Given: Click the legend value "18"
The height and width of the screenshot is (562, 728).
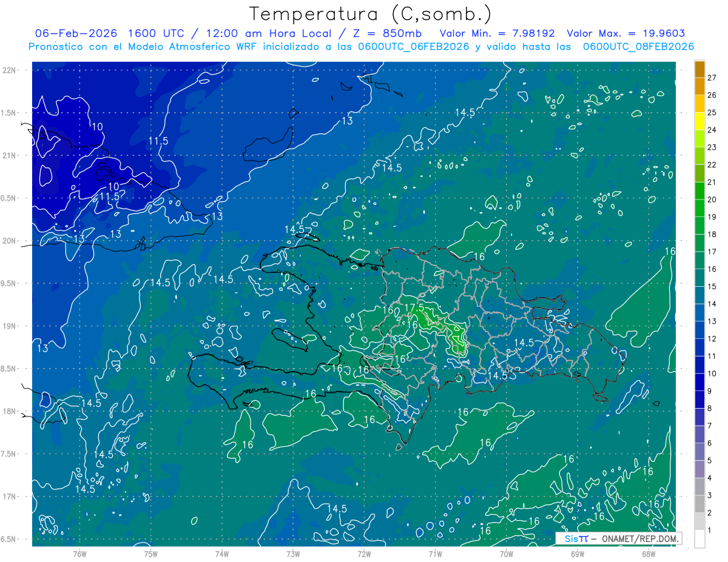Looking at the screenshot, I should click(712, 235).
